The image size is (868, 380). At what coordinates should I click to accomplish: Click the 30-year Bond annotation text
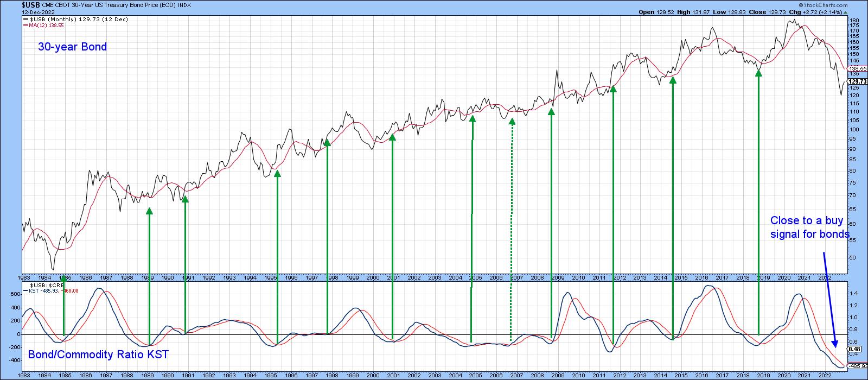72,47
